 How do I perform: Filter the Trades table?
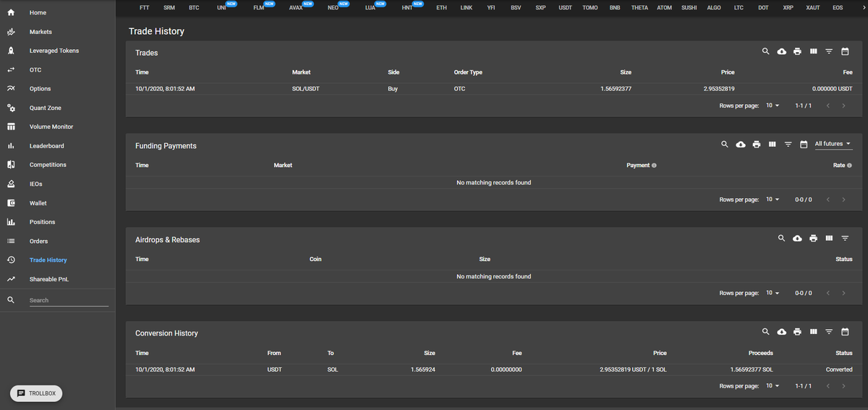point(829,51)
